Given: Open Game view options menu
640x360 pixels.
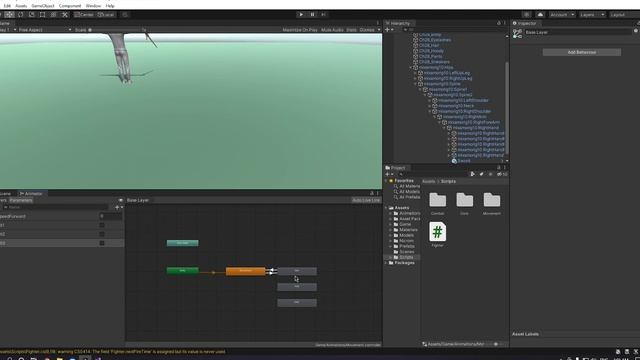Looking at the screenshot, I should point(378,23).
